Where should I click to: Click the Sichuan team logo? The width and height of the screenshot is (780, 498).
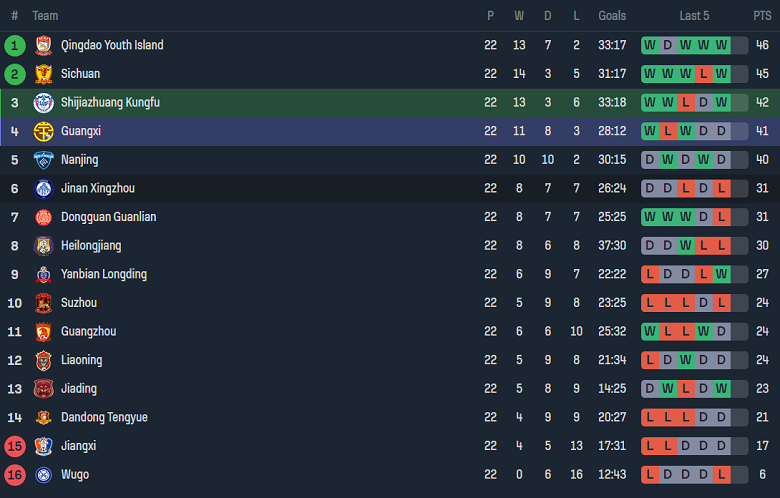point(43,74)
